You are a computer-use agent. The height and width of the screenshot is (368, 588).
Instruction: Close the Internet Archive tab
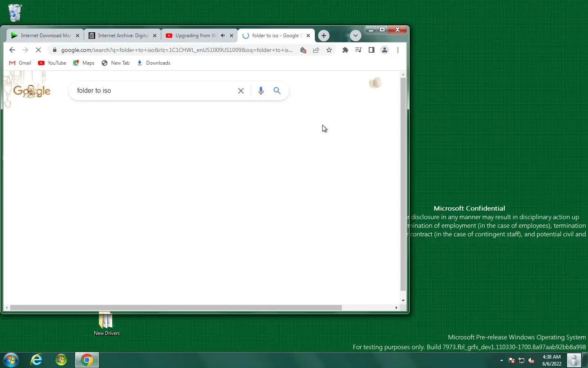[155, 36]
